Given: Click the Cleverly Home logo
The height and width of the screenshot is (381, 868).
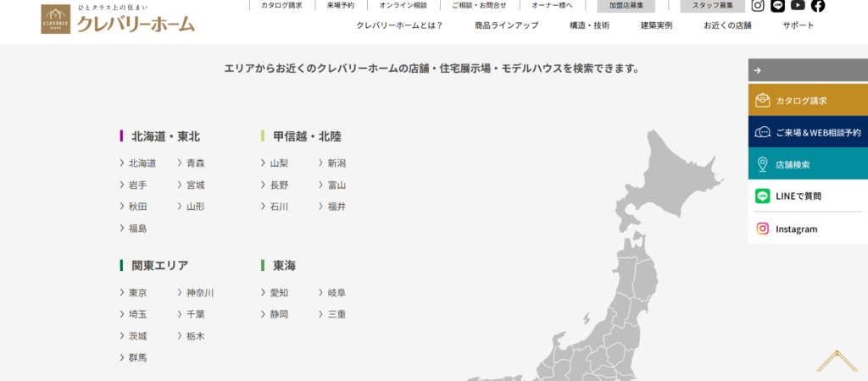Looking at the screenshot, I should click(x=118, y=19).
